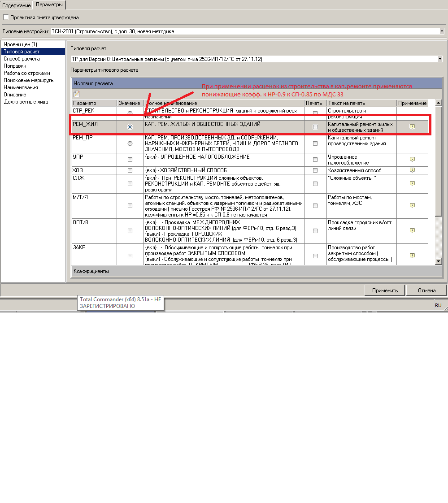This screenshot has width=448, height=503.
Task: Click the edit icon under Условия расчета
Action: (76, 94)
